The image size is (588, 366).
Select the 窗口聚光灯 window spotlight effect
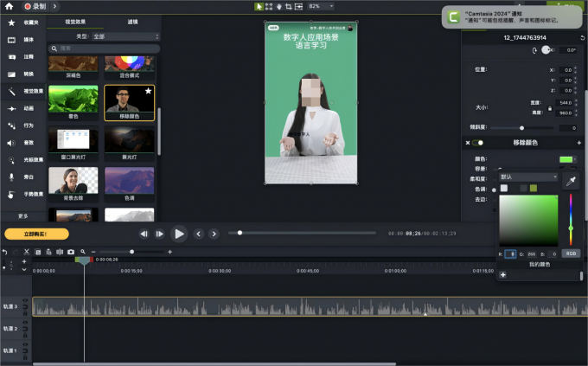pos(73,144)
